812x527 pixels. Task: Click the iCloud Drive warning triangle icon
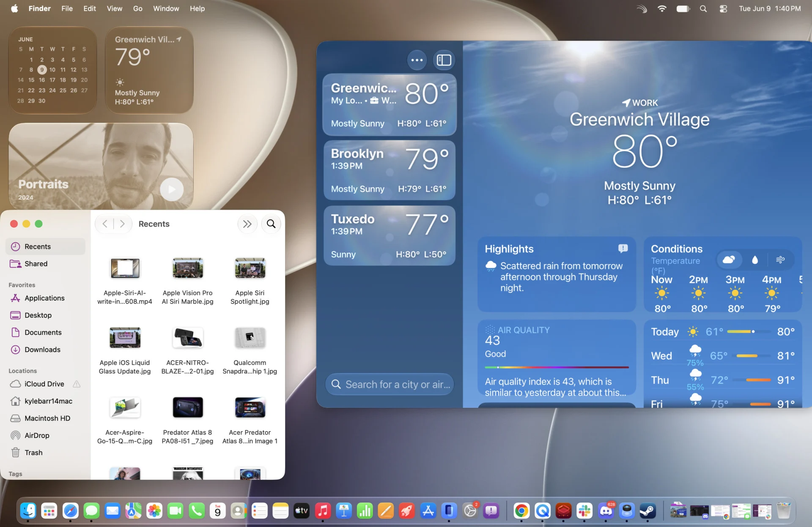(77, 384)
